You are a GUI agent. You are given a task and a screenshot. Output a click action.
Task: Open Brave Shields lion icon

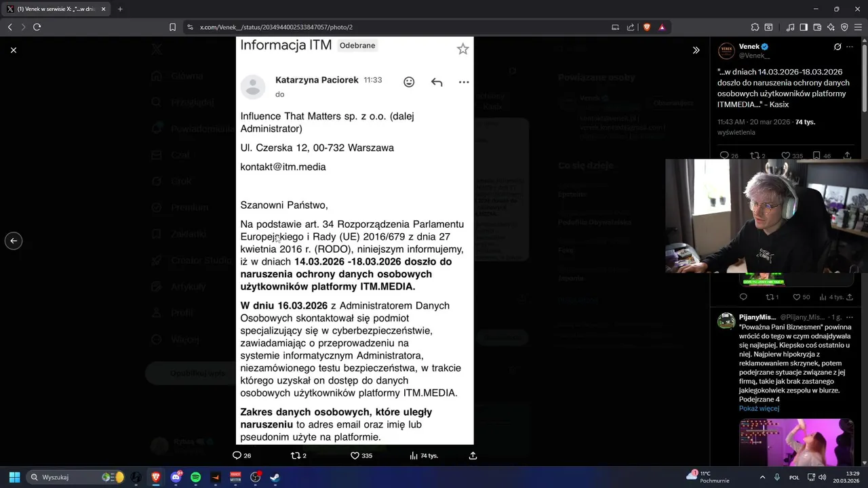click(647, 27)
